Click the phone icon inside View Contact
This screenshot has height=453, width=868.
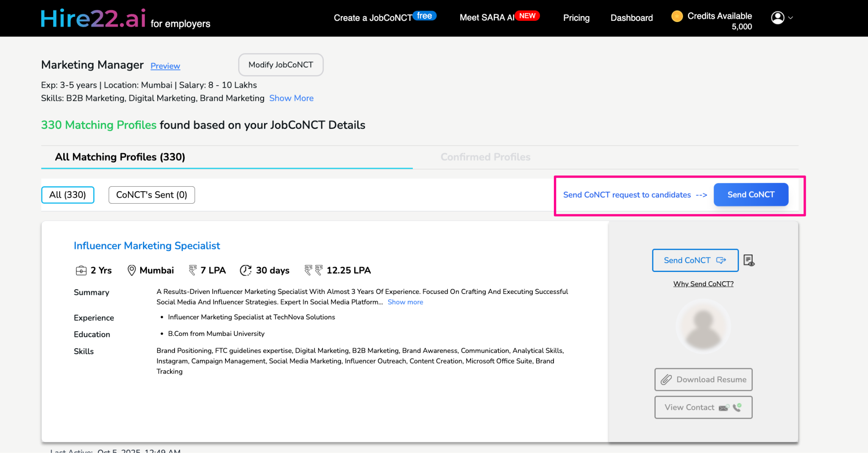(x=737, y=407)
